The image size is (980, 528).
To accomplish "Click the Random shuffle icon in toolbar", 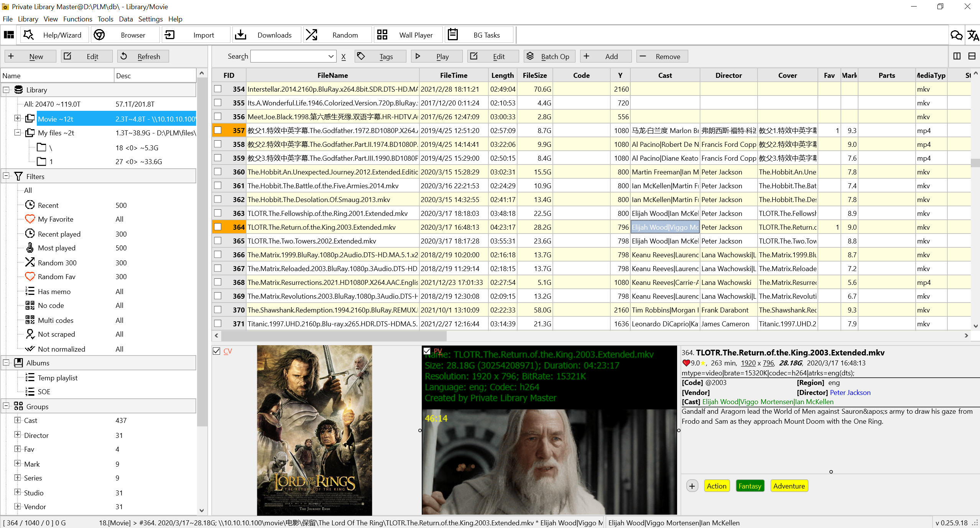I will (x=312, y=35).
